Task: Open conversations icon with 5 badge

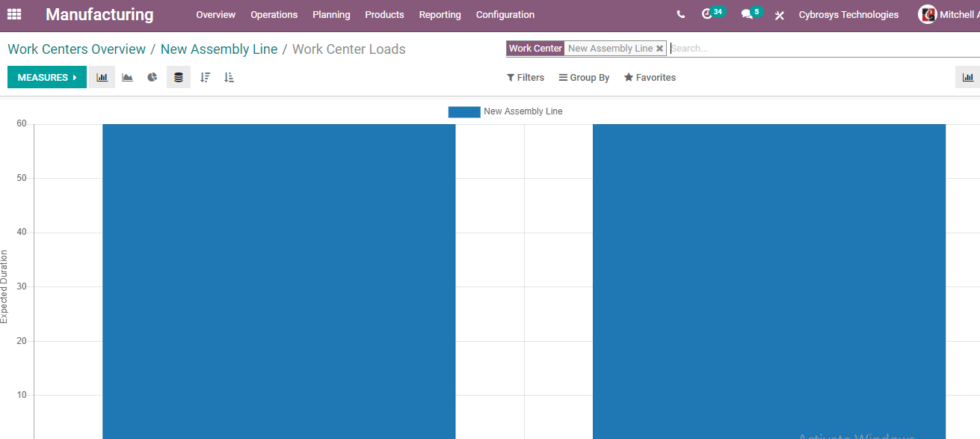Action: pyautogui.click(x=751, y=13)
